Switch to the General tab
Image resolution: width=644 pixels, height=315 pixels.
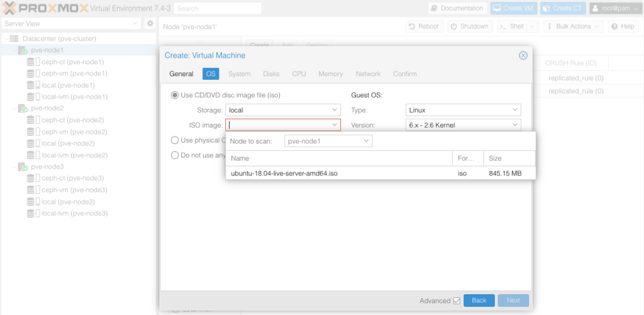181,74
